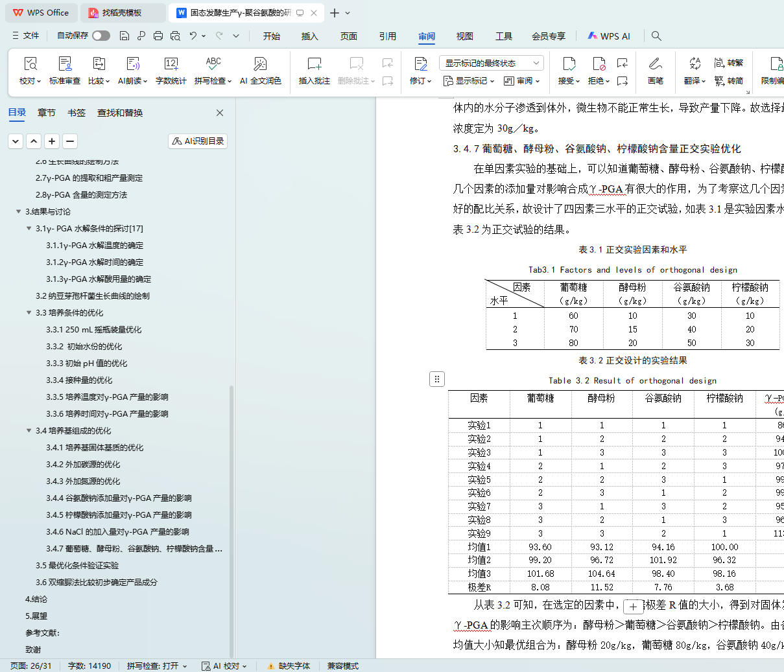Click the collapse up arrow in outline panel
The width and height of the screenshot is (784, 672).
34,141
